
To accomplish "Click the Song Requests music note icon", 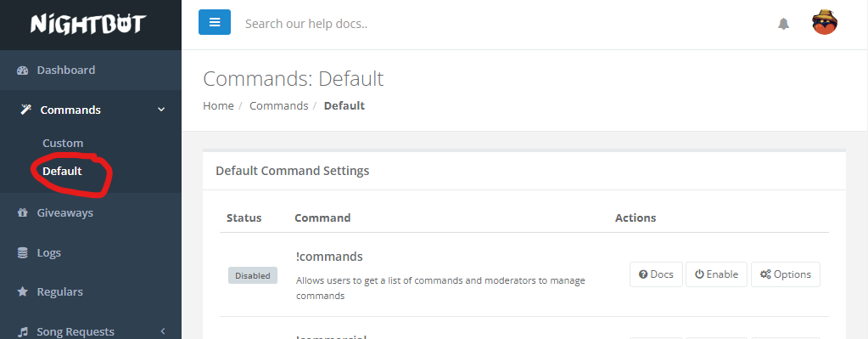I will pyautogui.click(x=23, y=332).
